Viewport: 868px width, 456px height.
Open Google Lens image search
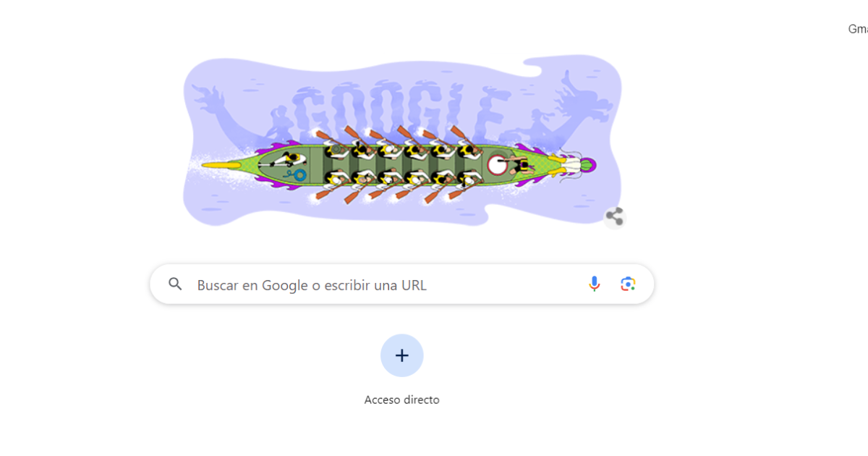(x=628, y=284)
